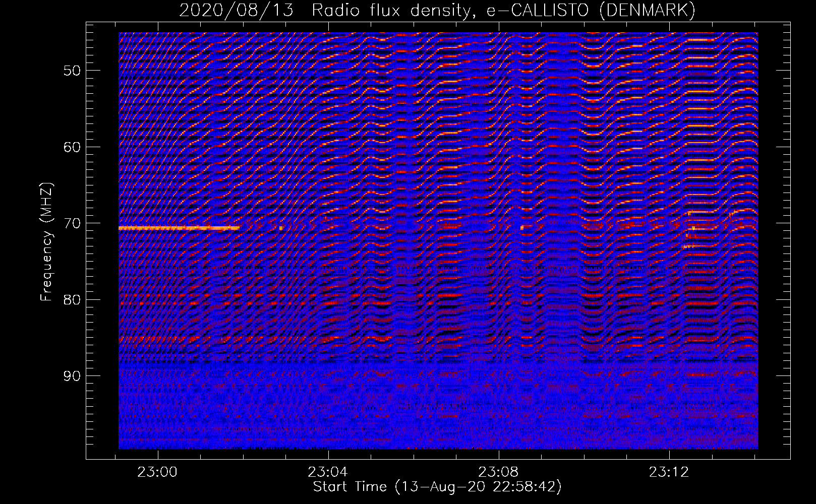Click the plot title '2020/08/13 Radio flux density, e-CALLISTO (DENMARK)'
816x504 pixels.
pos(437,10)
